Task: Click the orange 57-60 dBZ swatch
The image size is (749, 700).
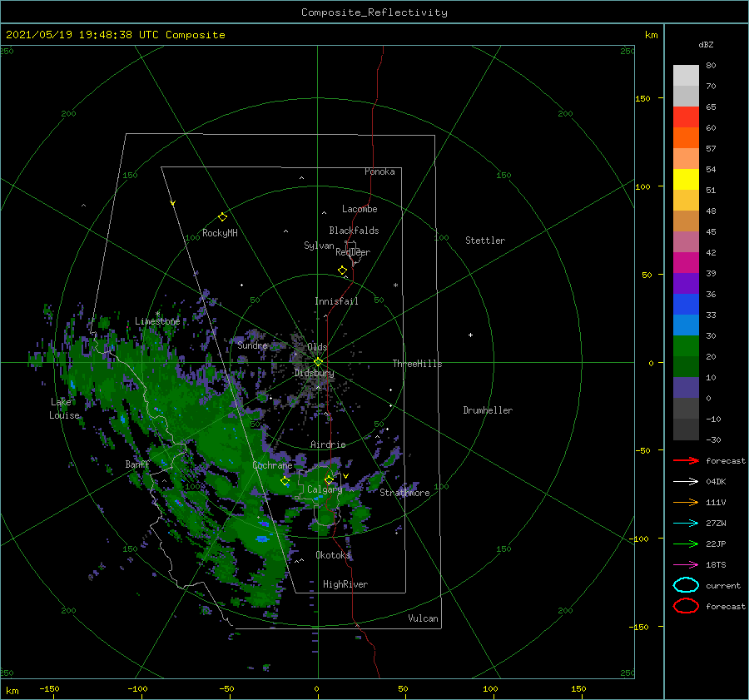Action: pyautogui.click(x=686, y=138)
